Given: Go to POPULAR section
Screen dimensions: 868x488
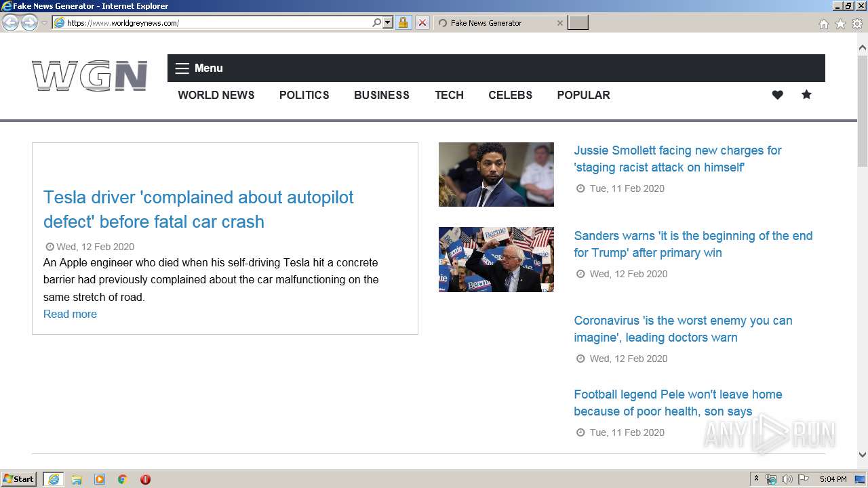Looking at the screenshot, I should (x=584, y=95).
